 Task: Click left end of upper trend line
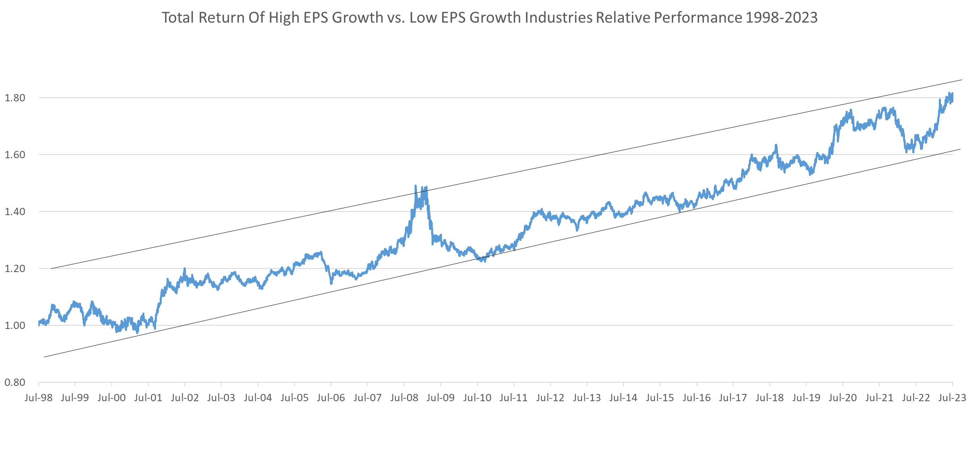pos(52,268)
